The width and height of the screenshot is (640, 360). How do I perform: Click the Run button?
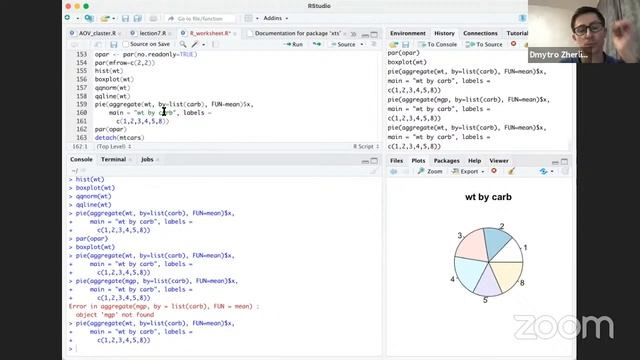(293, 44)
